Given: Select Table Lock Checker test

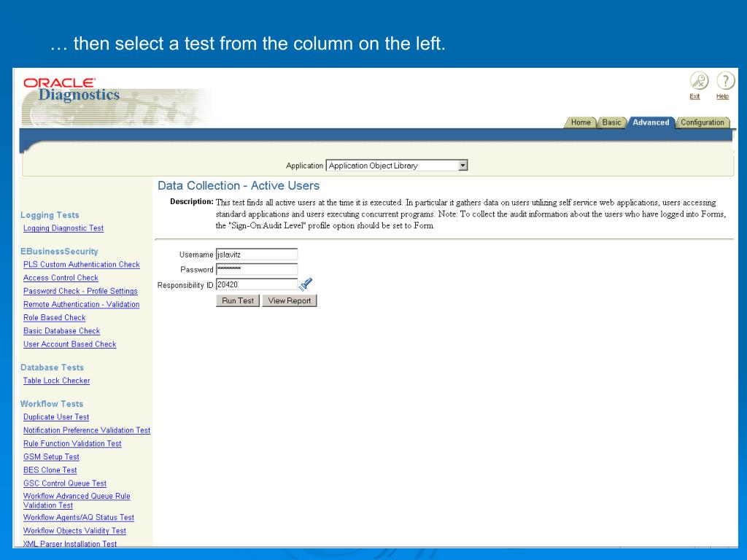Looking at the screenshot, I should (56, 381).
